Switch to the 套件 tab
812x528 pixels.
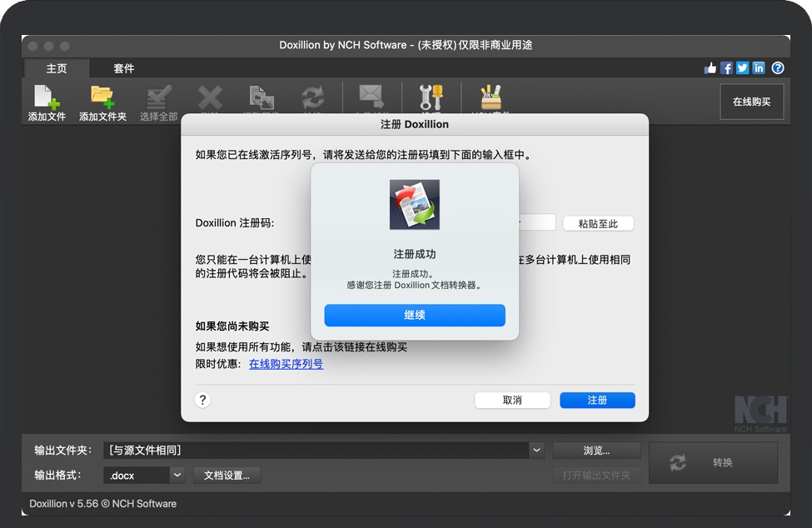click(124, 68)
